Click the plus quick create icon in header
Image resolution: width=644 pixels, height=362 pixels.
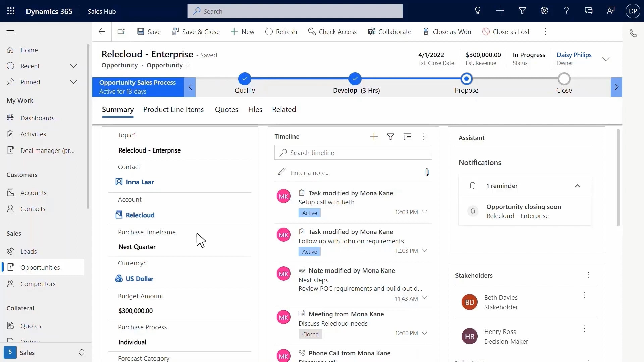tap(500, 11)
